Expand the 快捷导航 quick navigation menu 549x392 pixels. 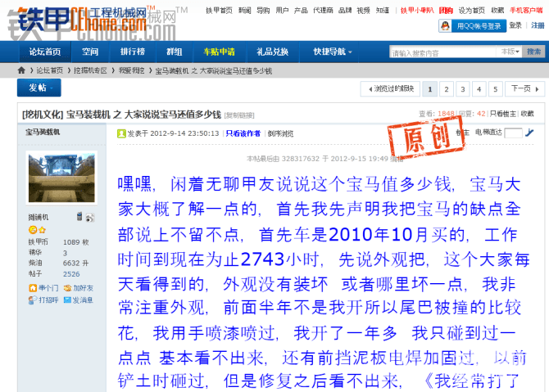point(333,52)
